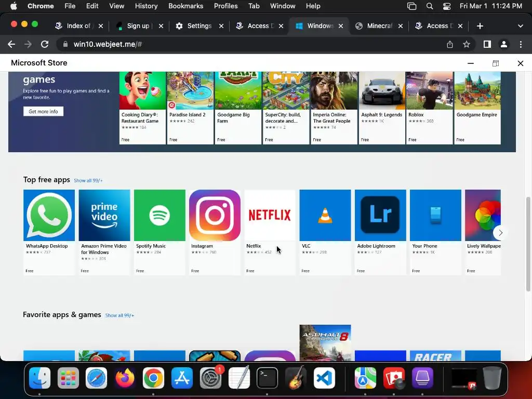
Task: Open GarageBand from the Dock
Action: [296, 378]
